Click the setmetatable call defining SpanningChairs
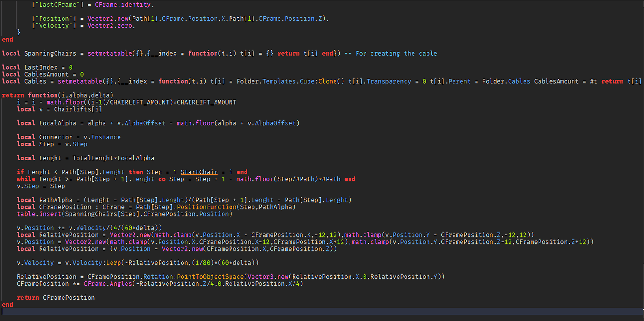 (x=108, y=53)
